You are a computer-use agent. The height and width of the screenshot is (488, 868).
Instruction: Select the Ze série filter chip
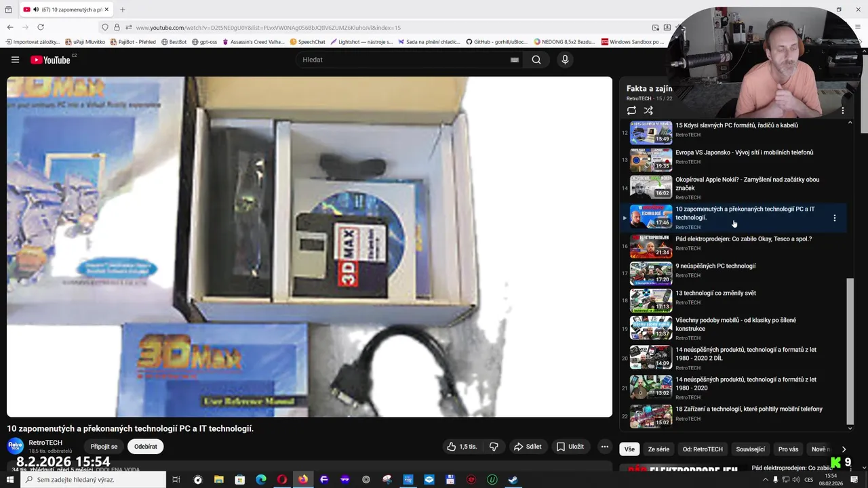coord(658,449)
